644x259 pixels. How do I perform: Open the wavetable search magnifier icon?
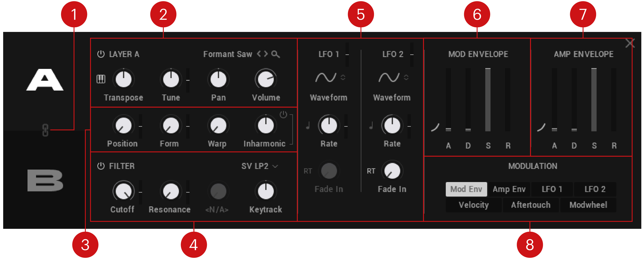point(276,54)
